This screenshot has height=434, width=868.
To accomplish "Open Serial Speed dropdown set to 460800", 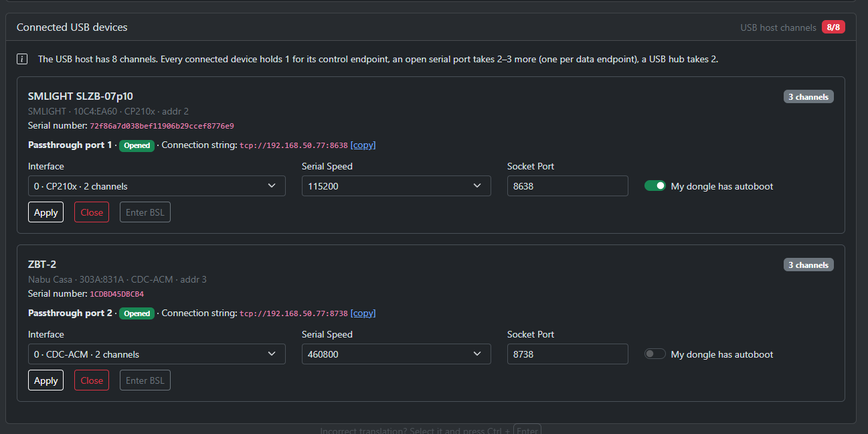I will [x=396, y=354].
